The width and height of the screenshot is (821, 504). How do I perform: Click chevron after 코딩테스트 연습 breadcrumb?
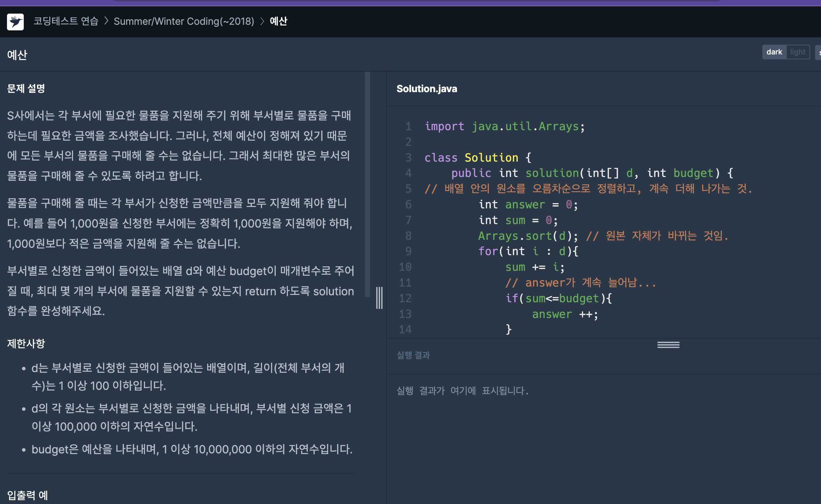coord(106,21)
